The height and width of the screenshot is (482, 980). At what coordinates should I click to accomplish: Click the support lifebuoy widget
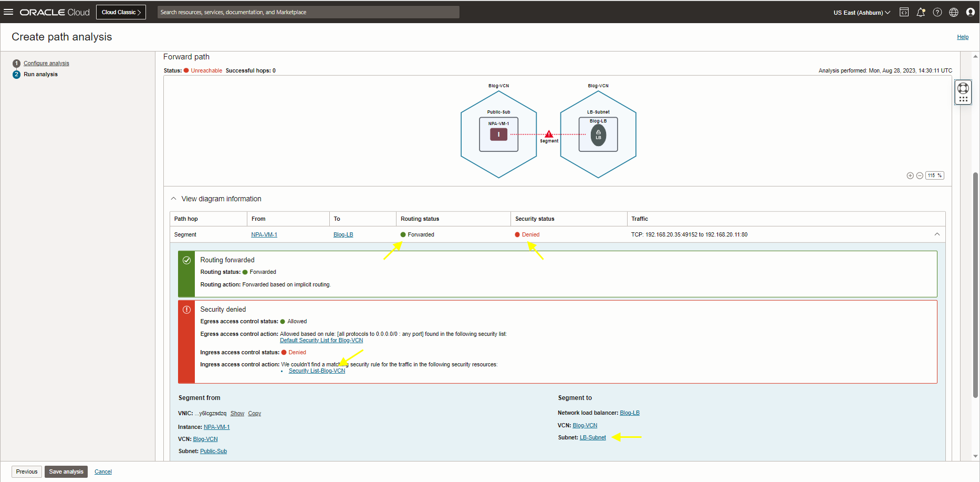[963, 88]
